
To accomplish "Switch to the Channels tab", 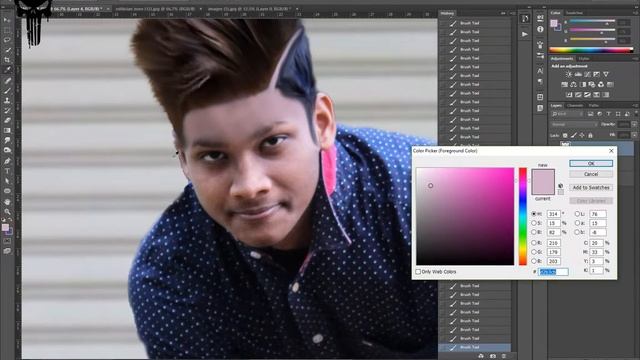I will point(575,105).
